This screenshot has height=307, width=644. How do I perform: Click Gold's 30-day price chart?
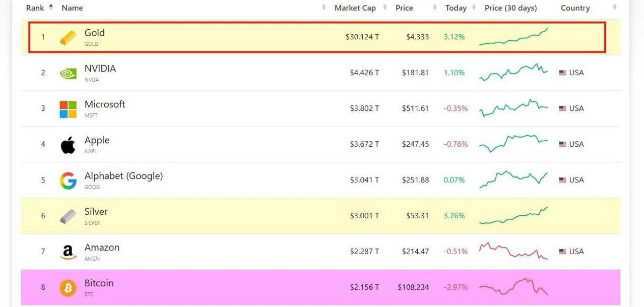pyautogui.click(x=513, y=37)
